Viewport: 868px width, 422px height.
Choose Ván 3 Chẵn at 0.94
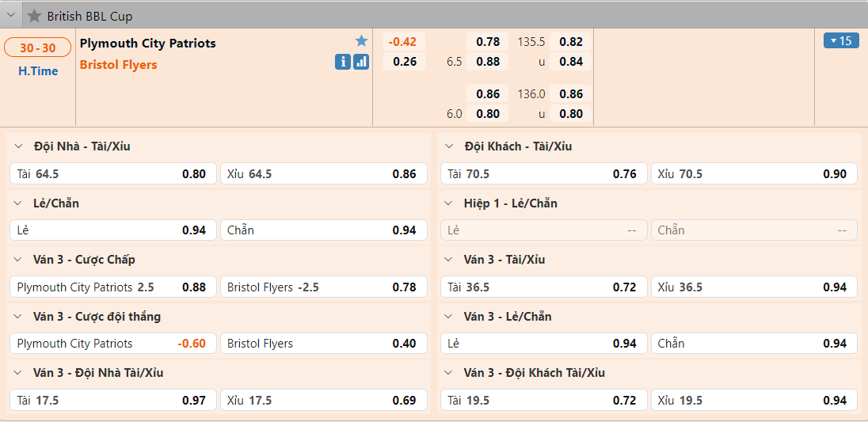coord(754,344)
